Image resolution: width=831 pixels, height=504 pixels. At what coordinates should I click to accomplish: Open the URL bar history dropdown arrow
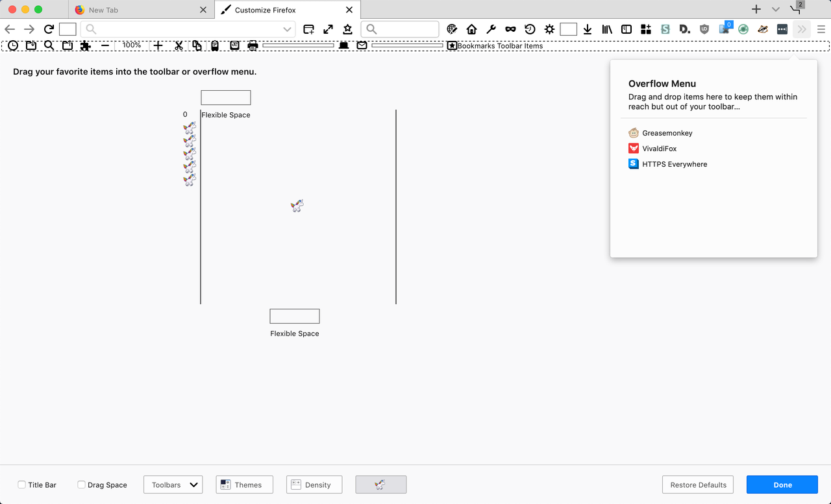coord(287,29)
